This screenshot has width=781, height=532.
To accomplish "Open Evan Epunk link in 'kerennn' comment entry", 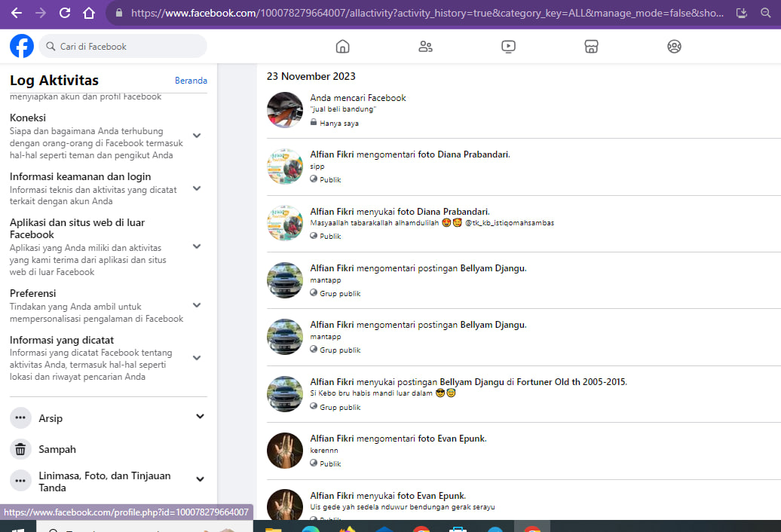I will 461,439.
